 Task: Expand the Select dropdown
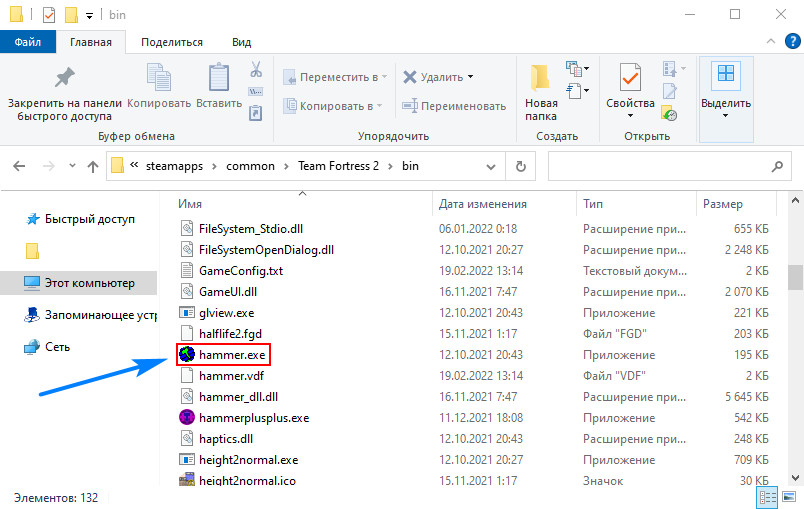[726, 116]
